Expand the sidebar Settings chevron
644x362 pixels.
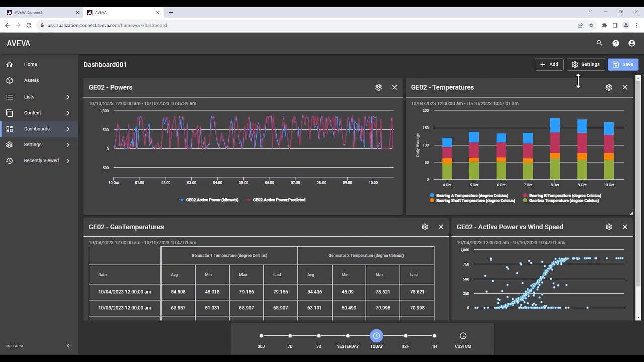[68, 144]
